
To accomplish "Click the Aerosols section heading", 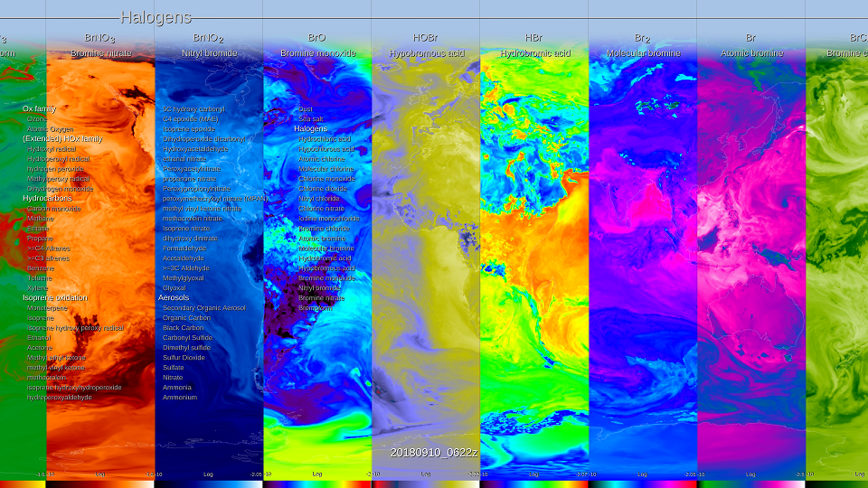I will pyautogui.click(x=174, y=297).
